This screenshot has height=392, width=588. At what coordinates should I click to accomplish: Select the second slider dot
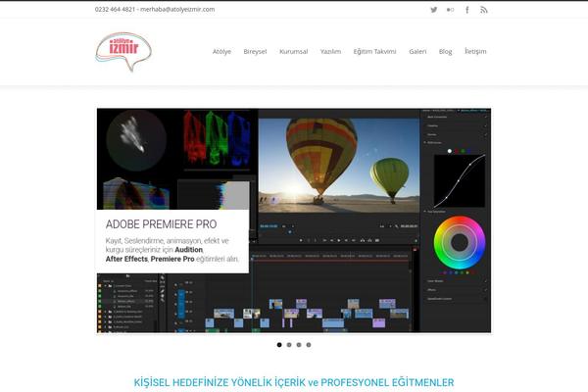click(x=289, y=345)
